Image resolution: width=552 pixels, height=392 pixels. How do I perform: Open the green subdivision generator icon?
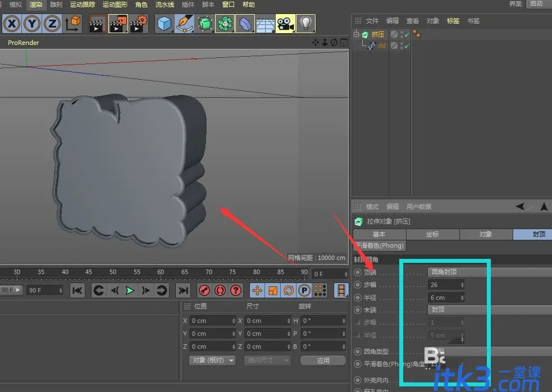205,24
